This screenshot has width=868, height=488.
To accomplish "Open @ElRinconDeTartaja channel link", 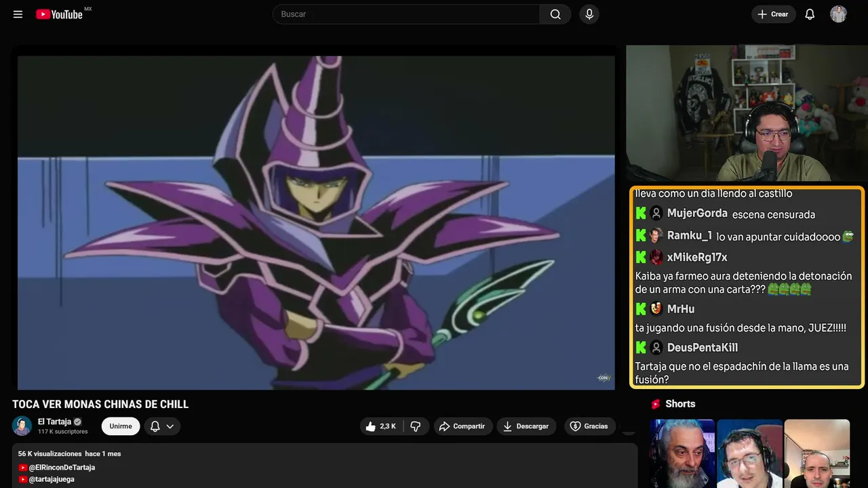I will (62, 468).
